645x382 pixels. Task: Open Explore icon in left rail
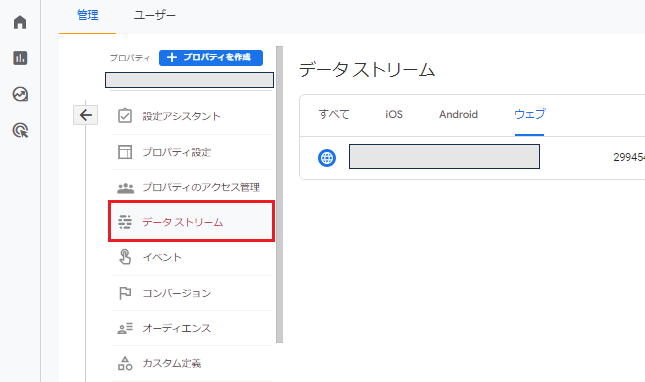click(20, 94)
